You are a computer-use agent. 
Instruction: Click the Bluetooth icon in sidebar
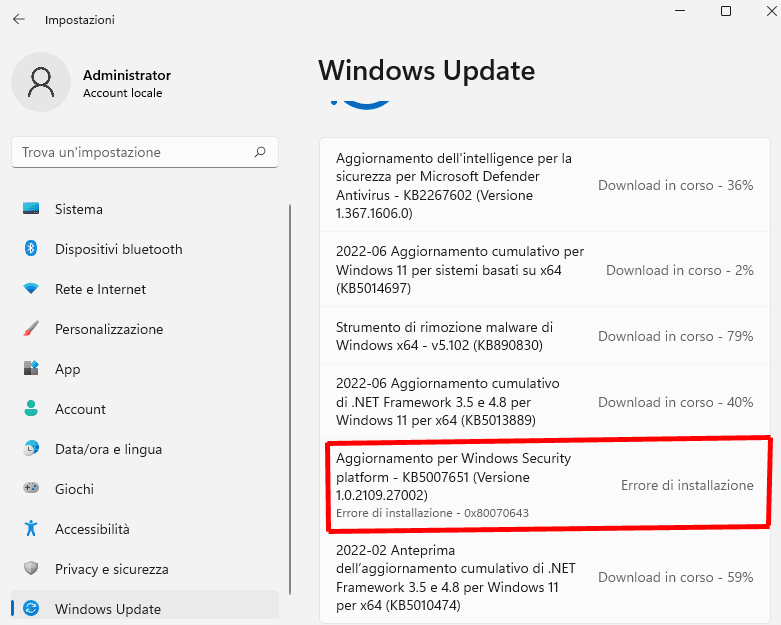[31, 249]
